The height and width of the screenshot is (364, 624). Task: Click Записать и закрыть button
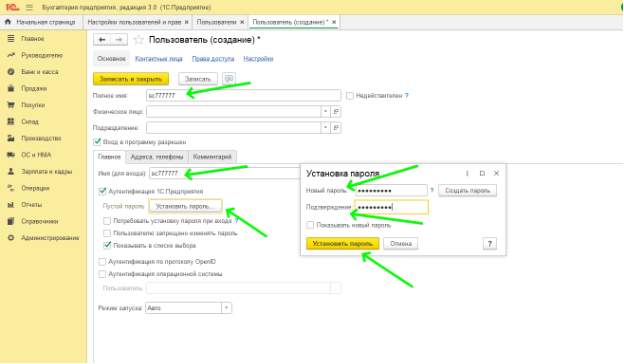pyautogui.click(x=131, y=79)
